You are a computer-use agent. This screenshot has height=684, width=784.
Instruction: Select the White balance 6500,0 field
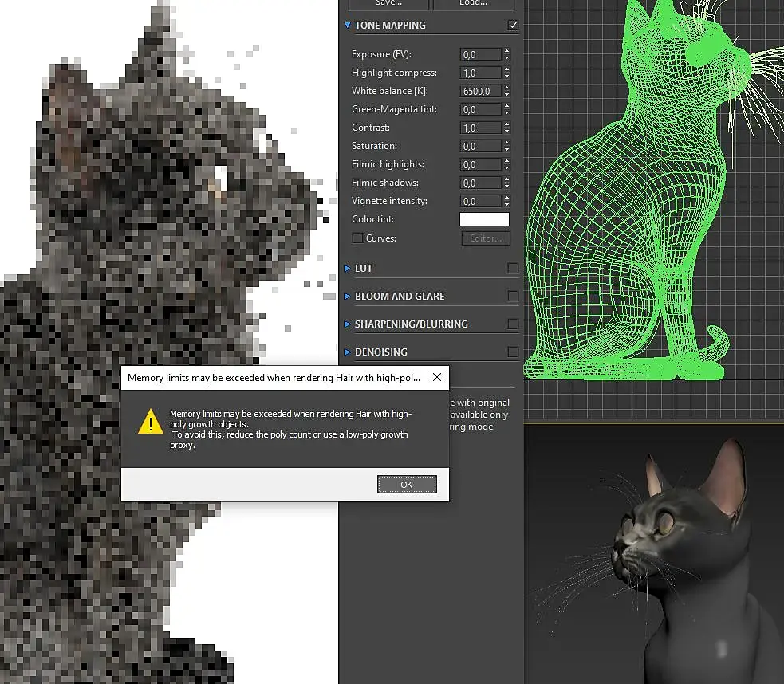(481, 91)
